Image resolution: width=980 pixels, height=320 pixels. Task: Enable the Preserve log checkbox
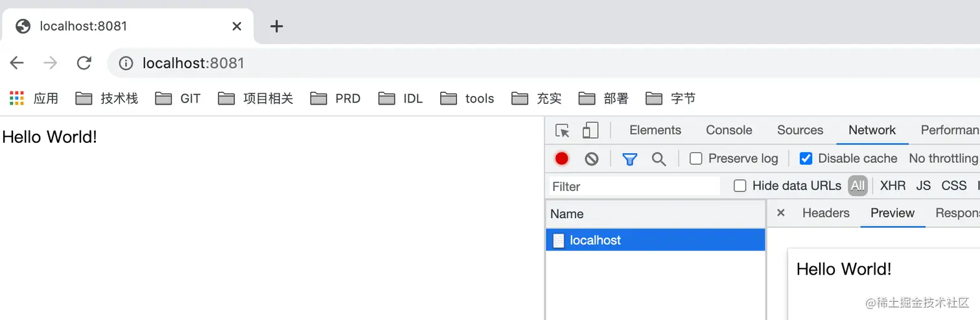[696, 158]
